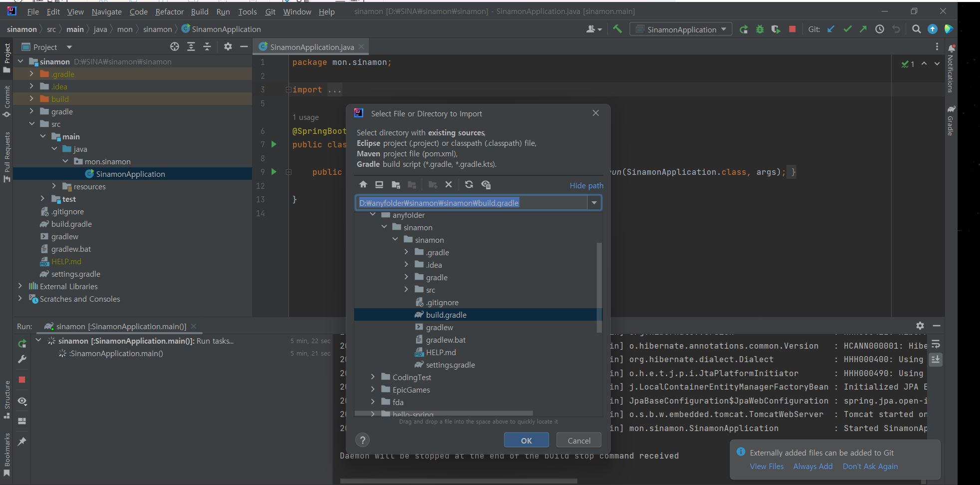Click the run gutter arrow on line 7
The image size is (980, 485).
click(x=273, y=144)
